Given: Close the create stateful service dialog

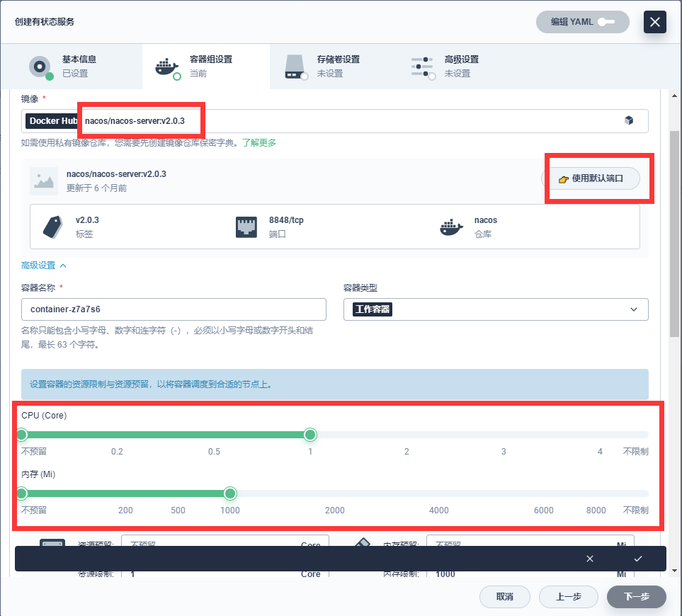Looking at the screenshot, I should tap(654, 22).
